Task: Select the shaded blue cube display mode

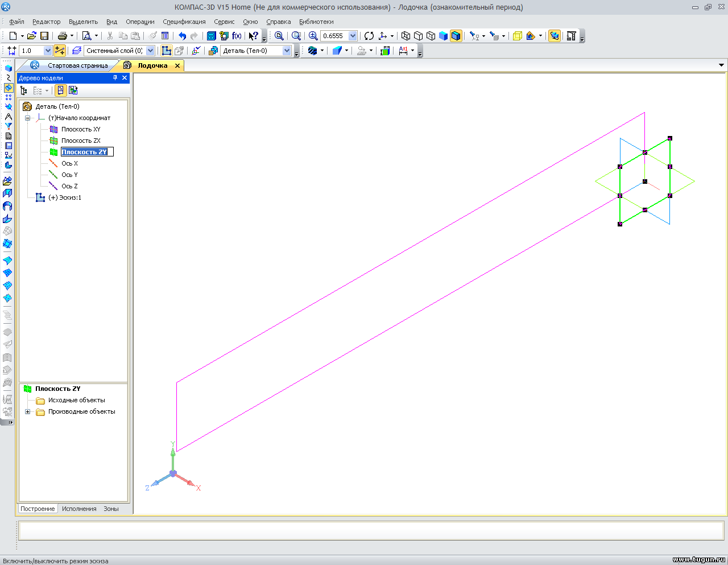Action: point(444,36)
